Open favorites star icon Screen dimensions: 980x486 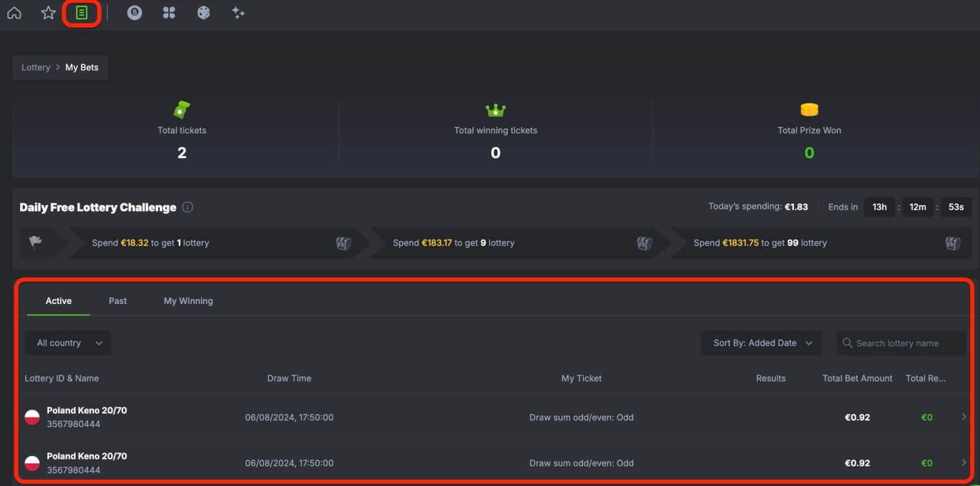[x=48, y=13]
